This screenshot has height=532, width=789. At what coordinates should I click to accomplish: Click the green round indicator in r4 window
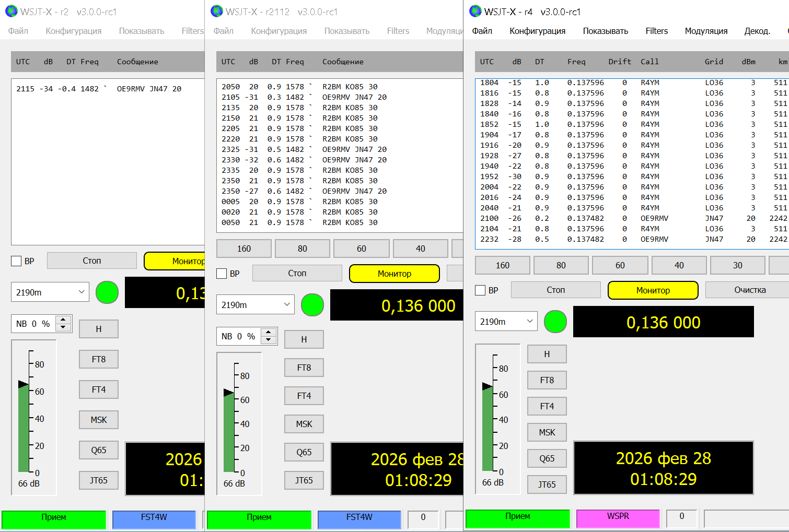[x=555, y=322]
